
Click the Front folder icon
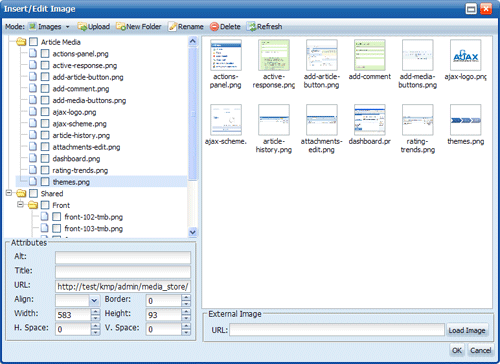(x=33, y=205)
